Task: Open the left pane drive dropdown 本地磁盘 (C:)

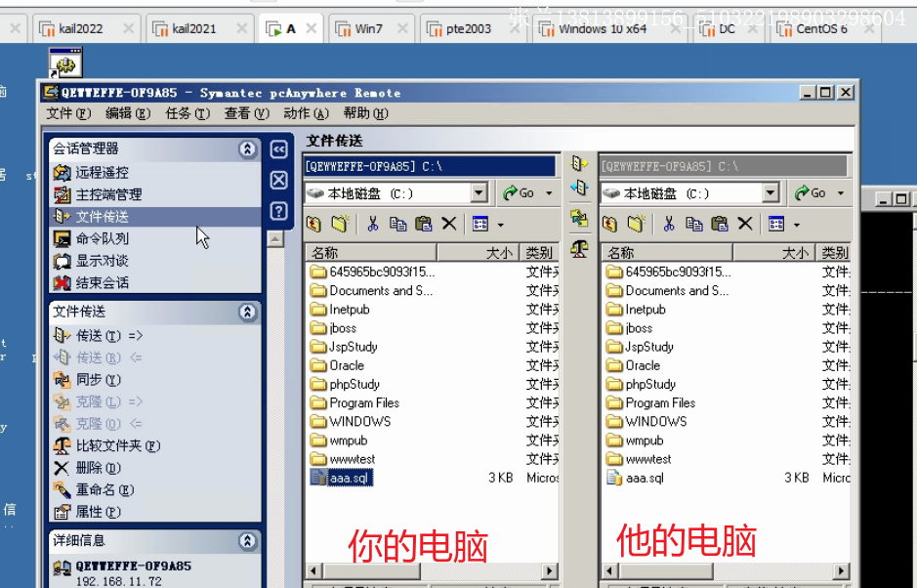Action: [x=479, y=192]
